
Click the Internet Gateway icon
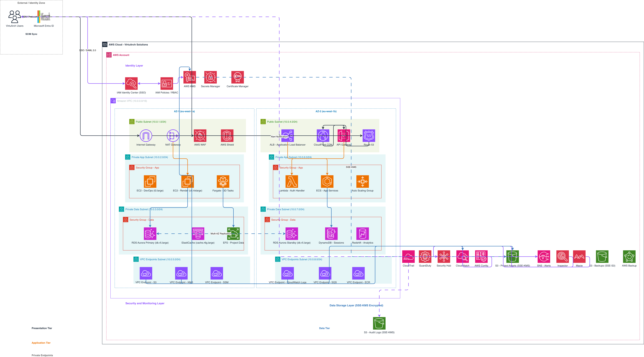(146, 136)
